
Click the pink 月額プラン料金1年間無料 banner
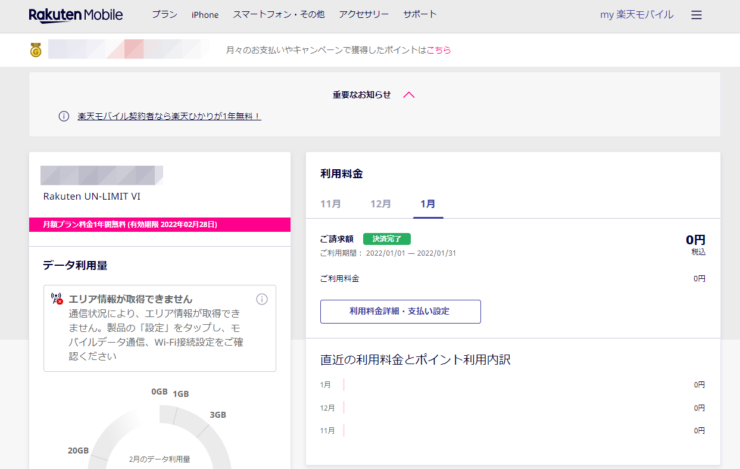point(160,225)
